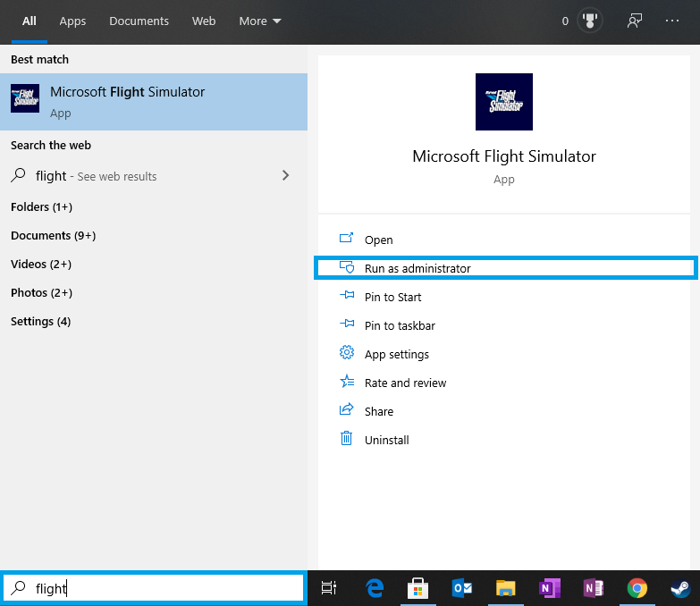Click Uninstall in the app actions list
The image size is (700, 606).
click(386, 441)
